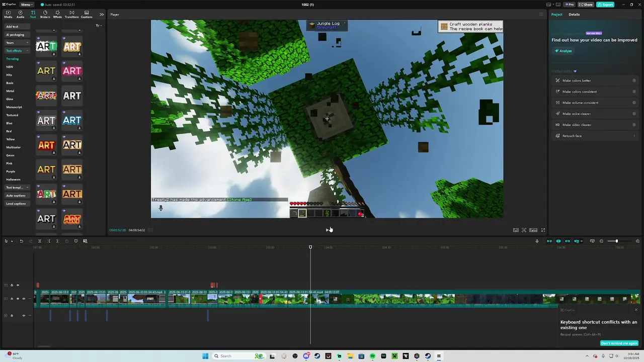Viewport: 644px width, 362px height.
Task: Switch to the Details tab
Action: [574, 14]
